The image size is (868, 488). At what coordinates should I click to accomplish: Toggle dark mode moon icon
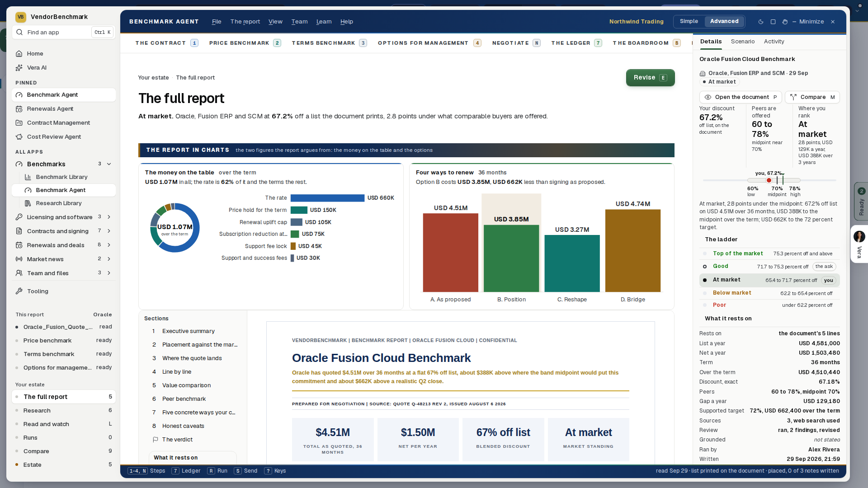[x=761, y=22]
